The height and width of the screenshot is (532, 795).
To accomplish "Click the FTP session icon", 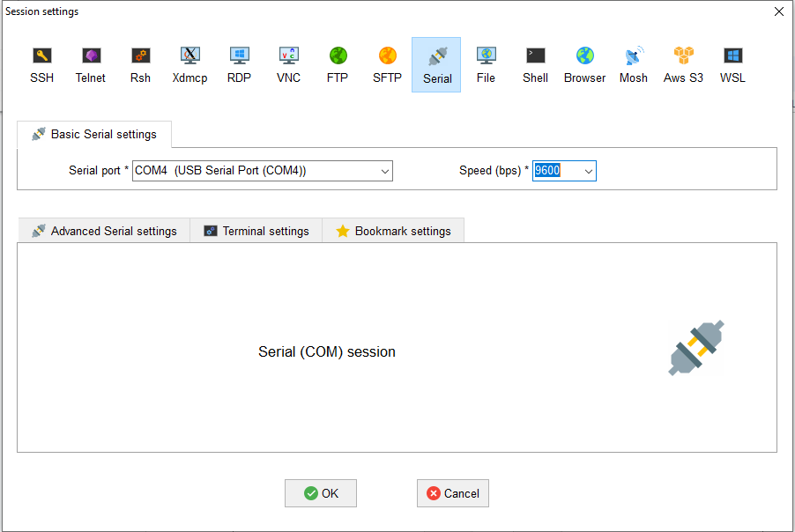I will coord(338,64).
